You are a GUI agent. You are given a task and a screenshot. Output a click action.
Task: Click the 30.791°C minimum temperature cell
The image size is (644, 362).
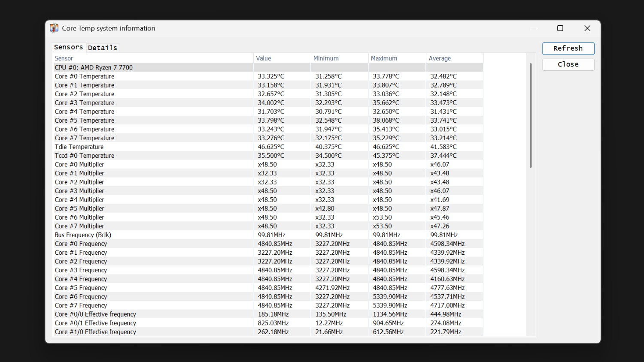click(x=328, y=112)
